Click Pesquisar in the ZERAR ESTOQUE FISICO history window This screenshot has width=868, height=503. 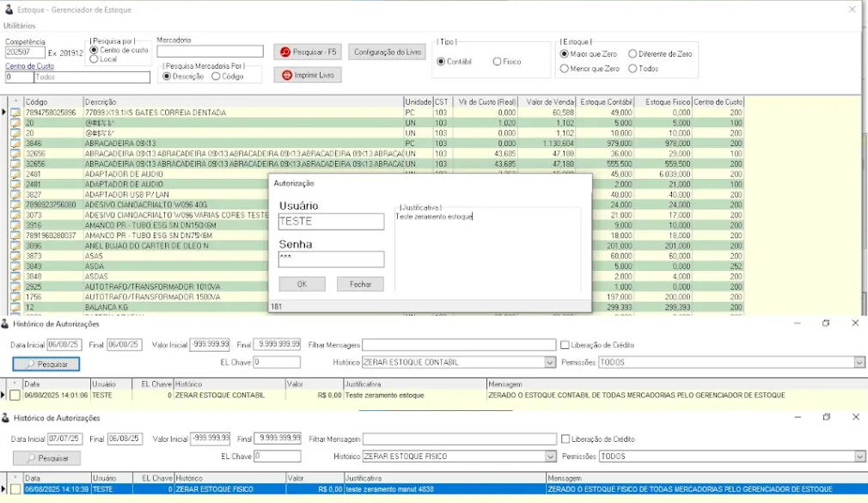point(47,458)
